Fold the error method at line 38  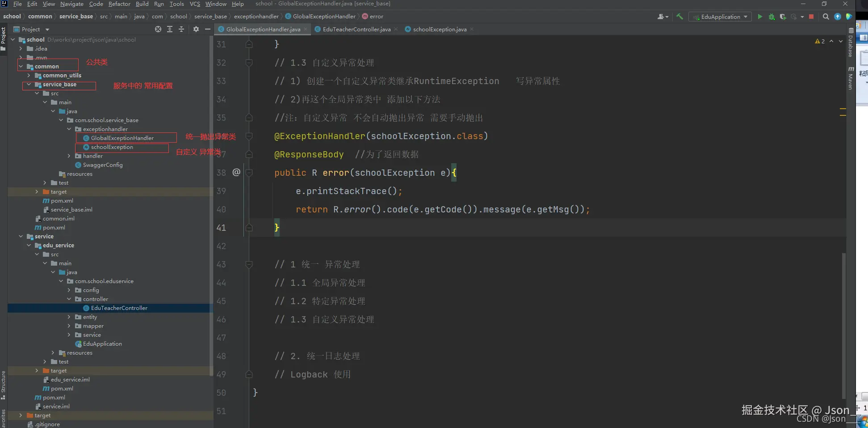point(249,173)
